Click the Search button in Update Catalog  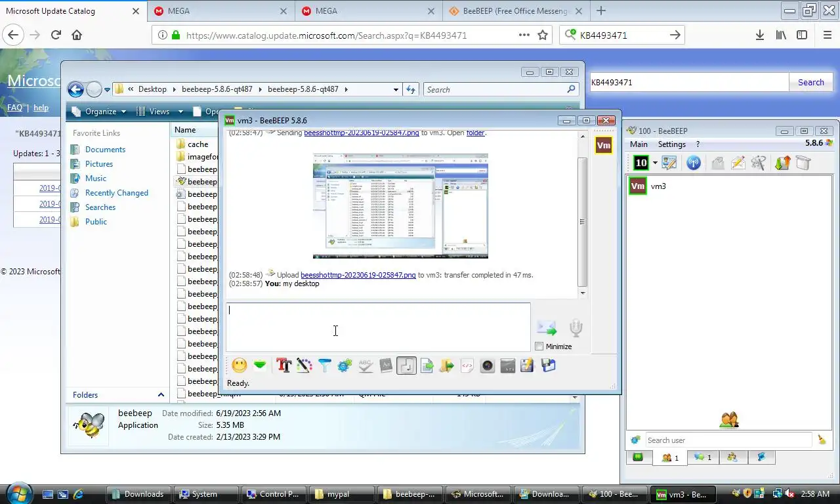(810, 82)
